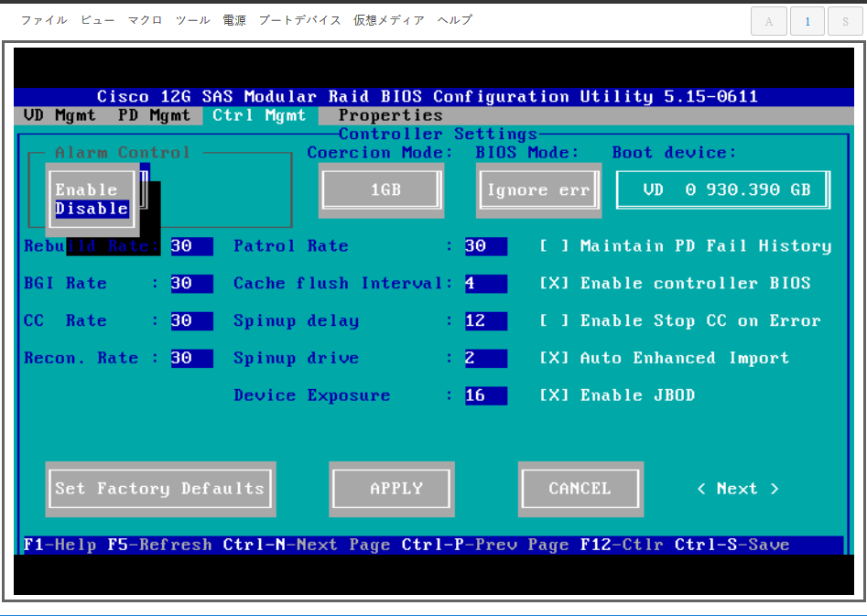Click the F12-Ctlr hint

[622, 546]
